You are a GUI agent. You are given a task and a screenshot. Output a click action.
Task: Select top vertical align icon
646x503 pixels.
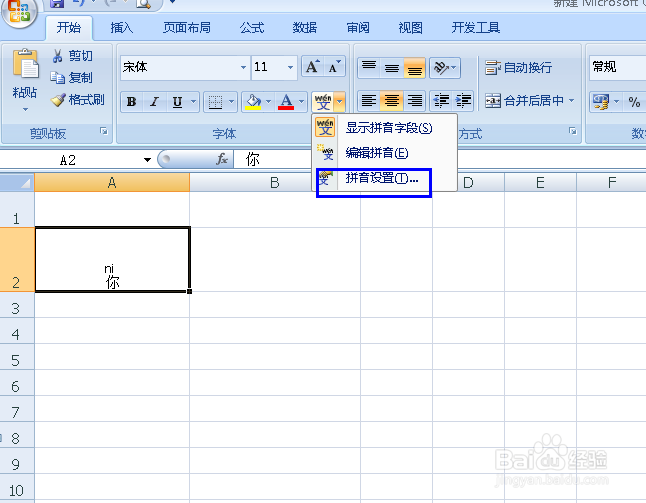pos(369,67)
